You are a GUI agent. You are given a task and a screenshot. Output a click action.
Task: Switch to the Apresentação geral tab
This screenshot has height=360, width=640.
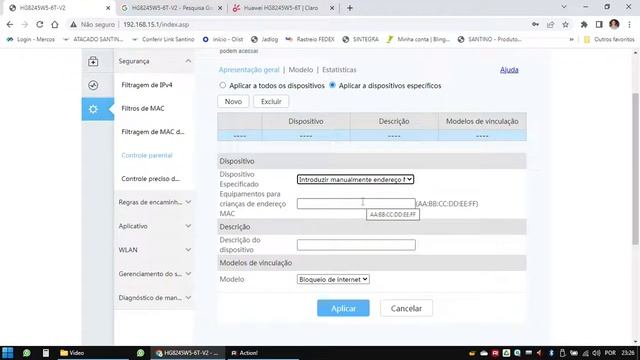tap(249, 70)
